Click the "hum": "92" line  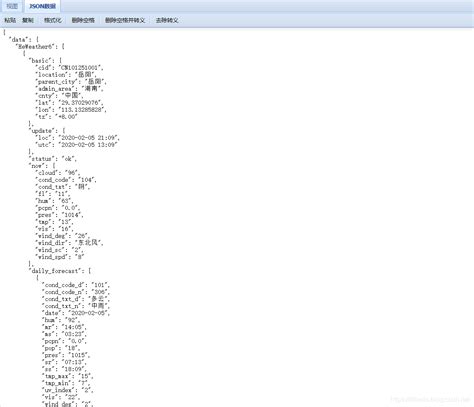61,320
